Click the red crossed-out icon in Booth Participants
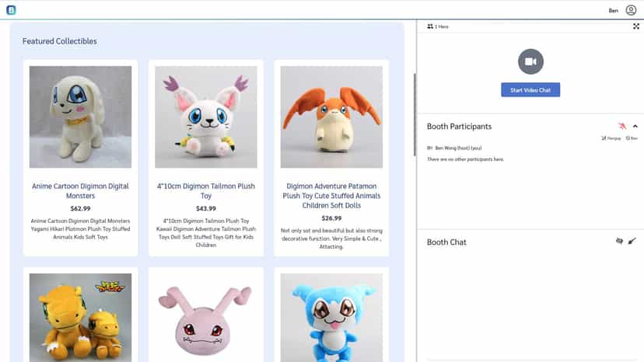 pyautogui.click(x=622, y=126)
